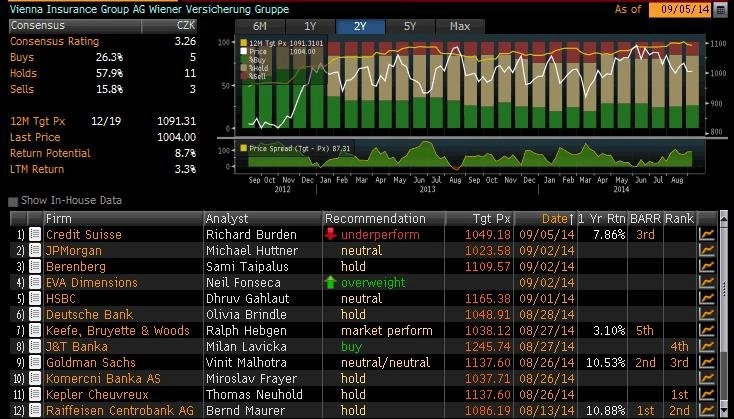Switch chart range to Max tab
Screen dimensions: 734x419
[x=460, y=27]
